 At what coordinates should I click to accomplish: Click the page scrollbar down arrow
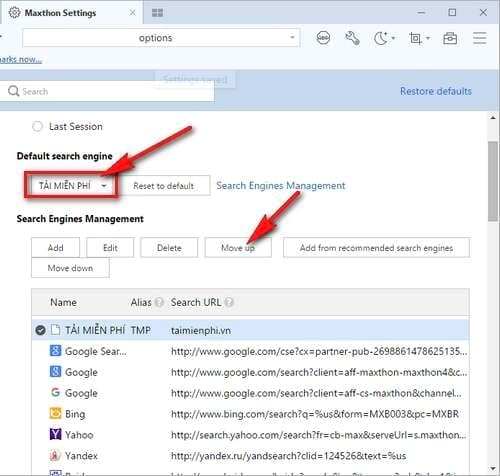pos(493,469)
